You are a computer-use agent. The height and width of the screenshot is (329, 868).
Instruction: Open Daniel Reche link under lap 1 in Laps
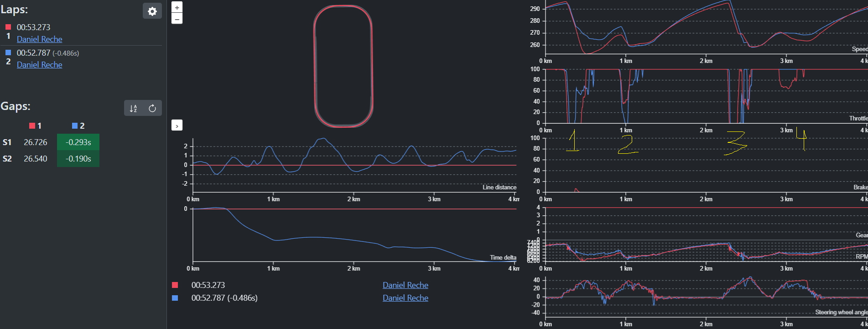tap(39, 39)
